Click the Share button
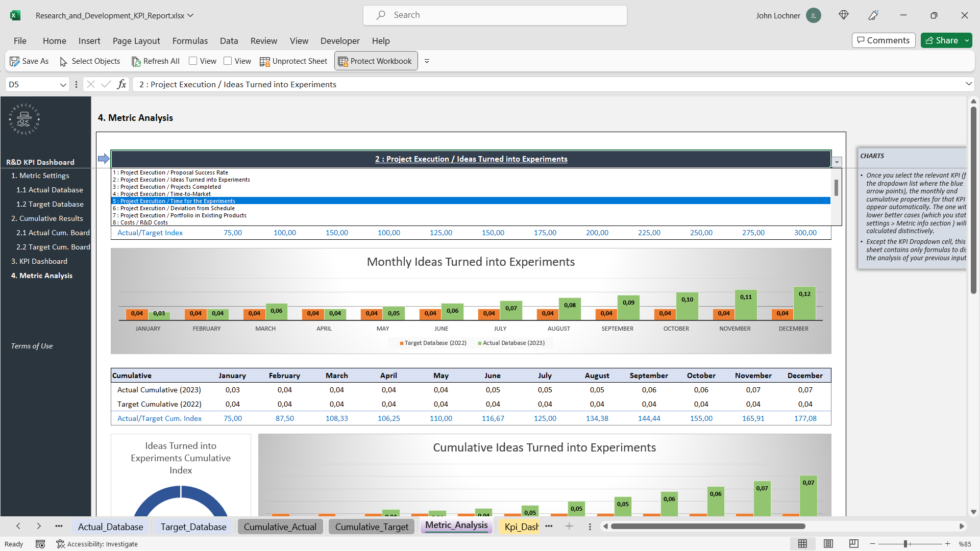Viewport: 980px width, 551px height. (x=944, y=40)
